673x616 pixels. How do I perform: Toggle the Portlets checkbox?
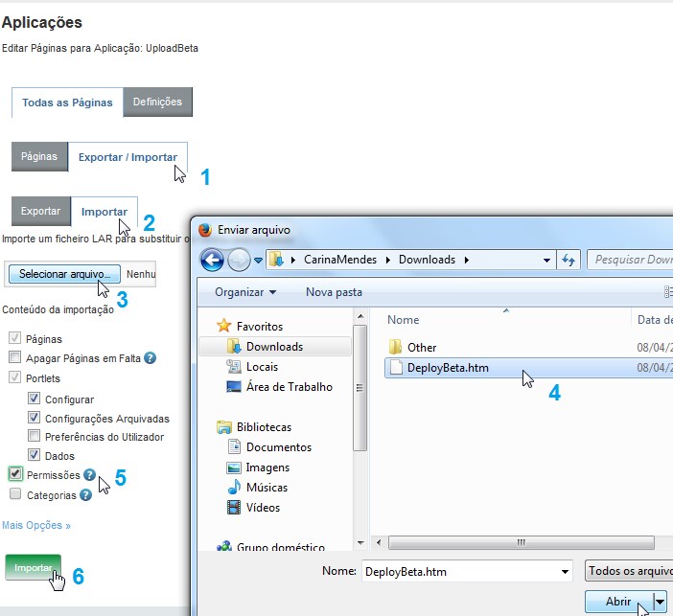[x=14, y=377]
